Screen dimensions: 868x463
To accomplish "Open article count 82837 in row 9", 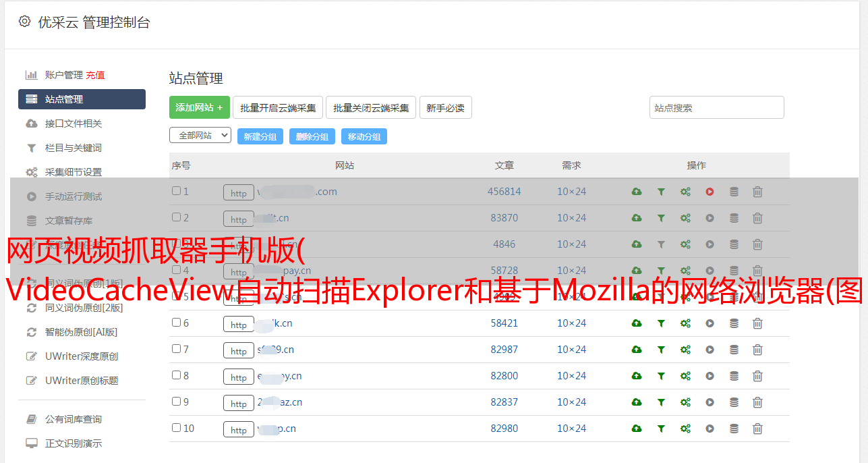I will tap(504, 402).
